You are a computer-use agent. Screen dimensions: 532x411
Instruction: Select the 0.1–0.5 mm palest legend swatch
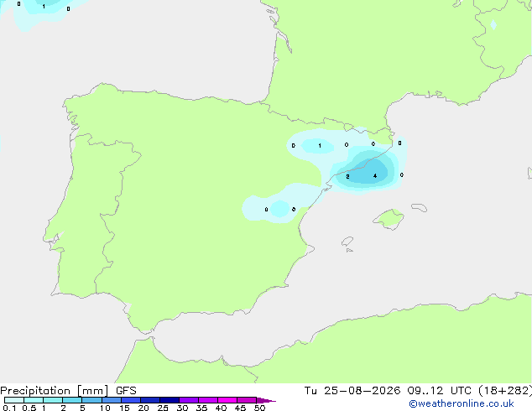[14, 400]
